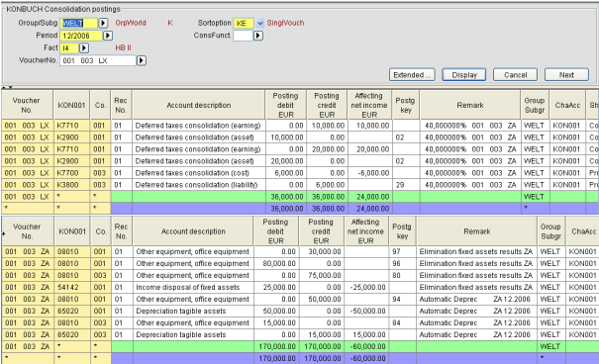This screenshot has width=599, height=364.
Task: Expand the Sortoption dropdown arrow
Action: 260,24
